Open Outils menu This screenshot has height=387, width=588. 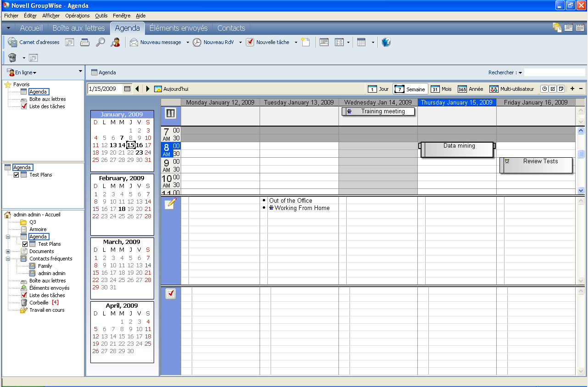tap(102, 16)
